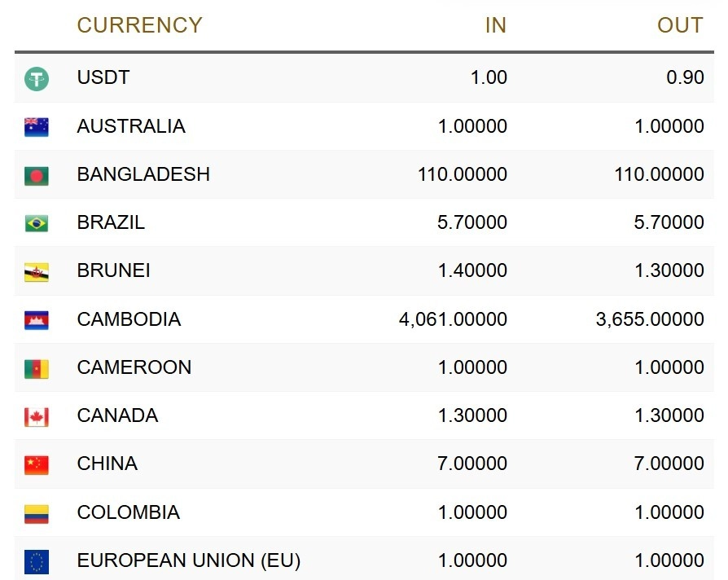This screenshot has width=728, height=580.
Task: Click the Canada flag icon
Action: [37, 416]
